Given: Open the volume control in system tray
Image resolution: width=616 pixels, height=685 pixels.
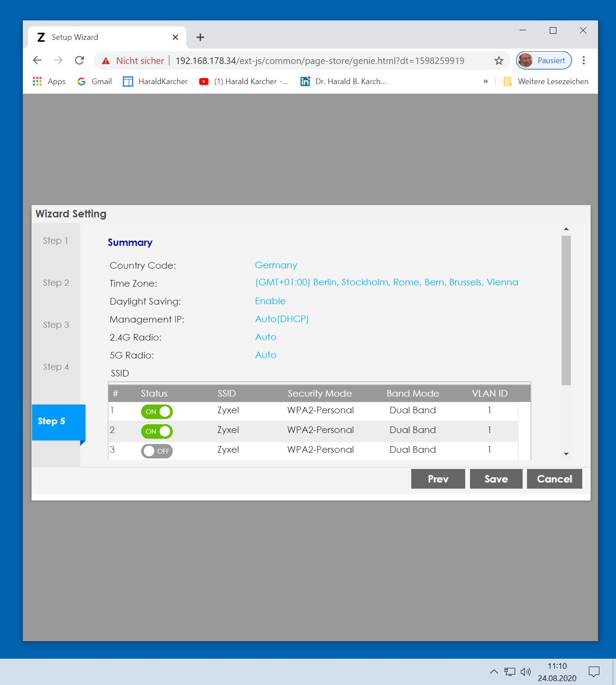Looking at the screenshot, I should coord(525,671).
